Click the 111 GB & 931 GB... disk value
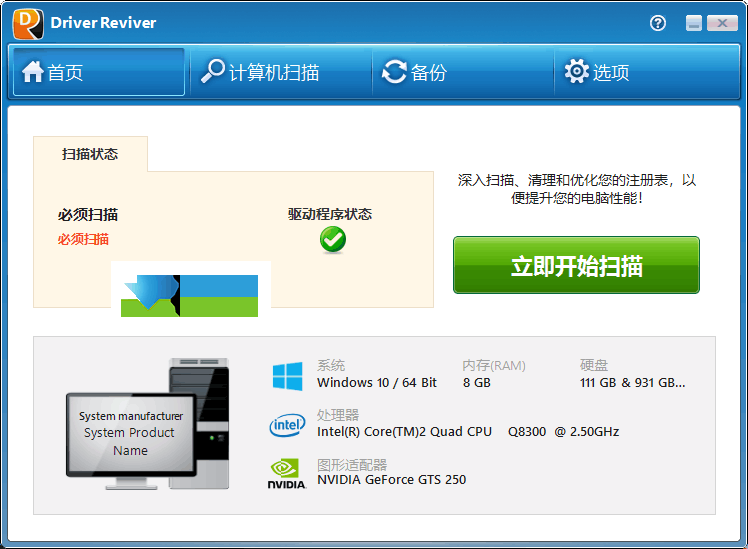The width and height of the screenshot is (748, 549). (x=633, y=383)
